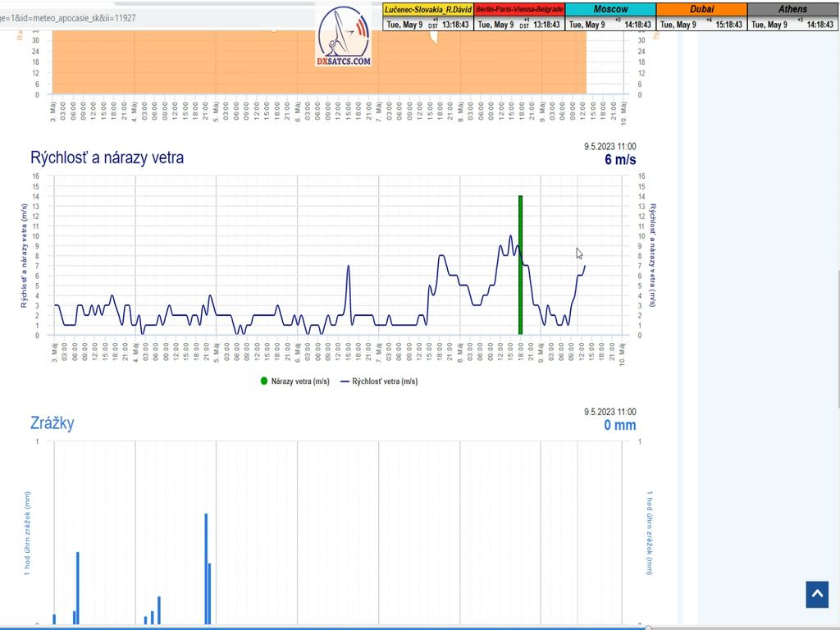Click the scroll-to-top arrow button

(x=816, y=594)
